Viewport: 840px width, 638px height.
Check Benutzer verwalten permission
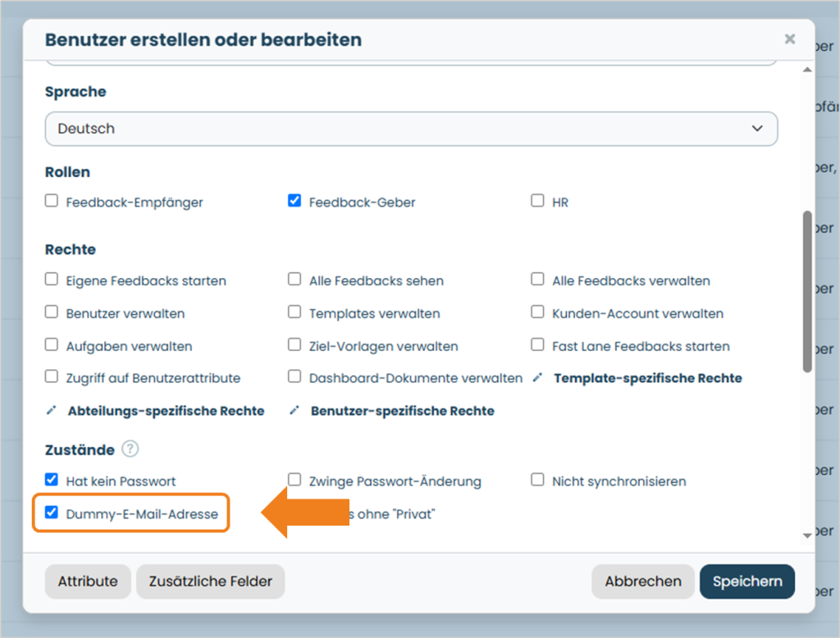click(52, 312)
